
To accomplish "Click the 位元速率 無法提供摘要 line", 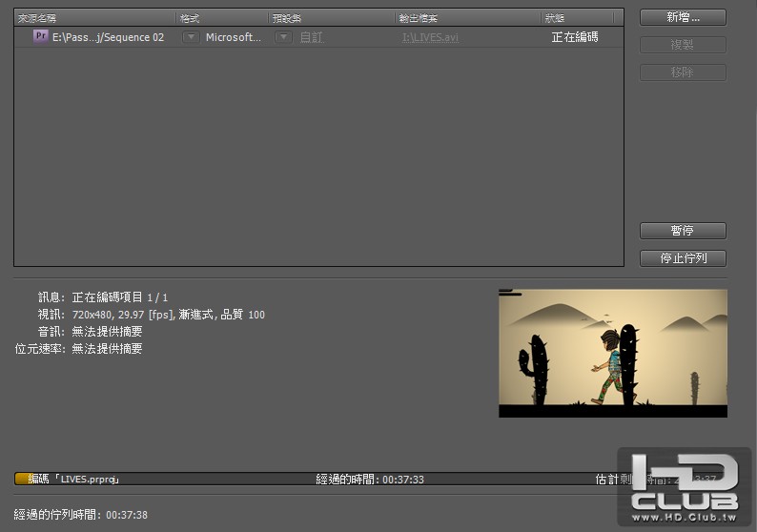I will pyautogui.click(x=78, y=349).
